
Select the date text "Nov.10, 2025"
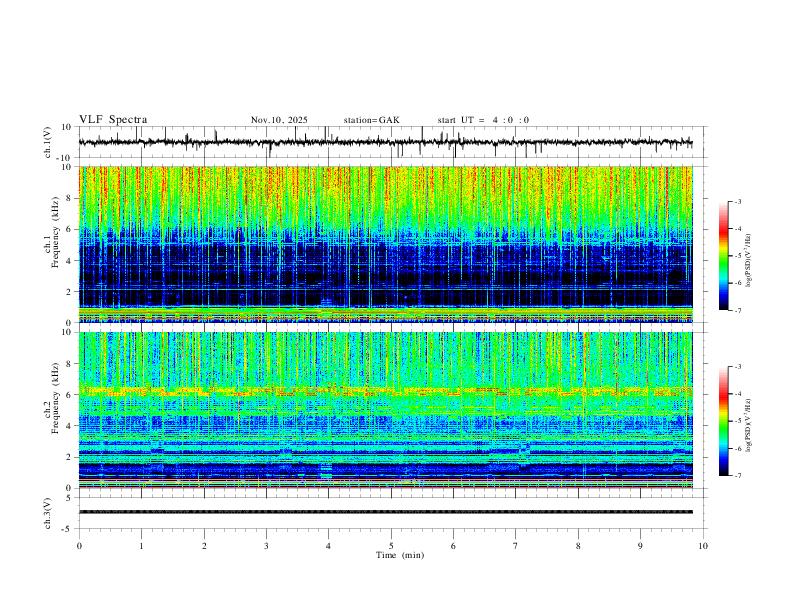click(279, 120)
